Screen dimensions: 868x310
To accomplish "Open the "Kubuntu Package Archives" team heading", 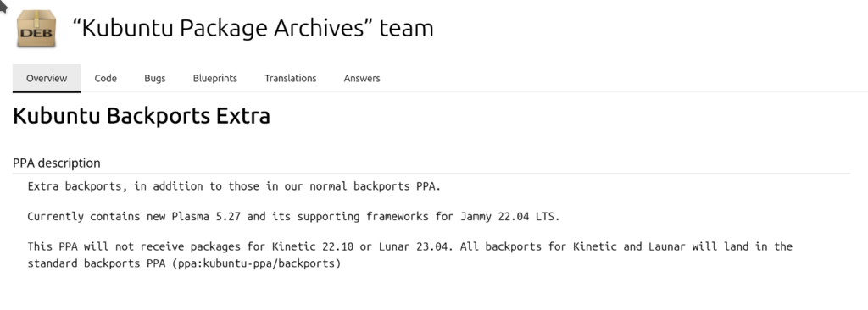I will pos(253,28).
